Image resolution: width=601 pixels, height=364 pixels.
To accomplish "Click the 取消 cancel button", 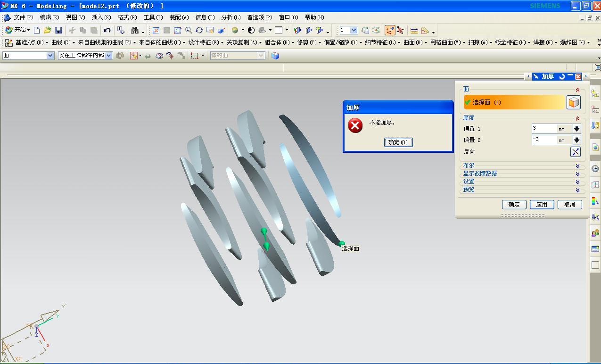I will pyautogui.click(x=569, y=205).
